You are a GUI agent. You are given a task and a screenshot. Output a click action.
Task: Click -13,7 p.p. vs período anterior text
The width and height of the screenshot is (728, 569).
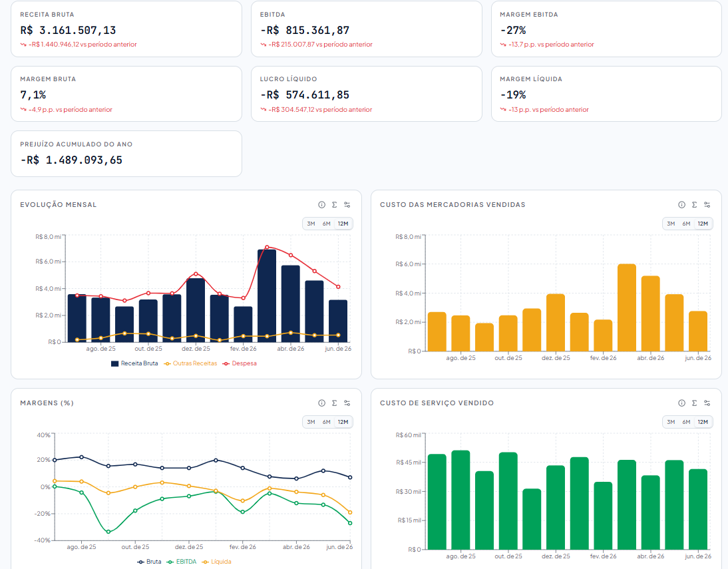[551, 45]
